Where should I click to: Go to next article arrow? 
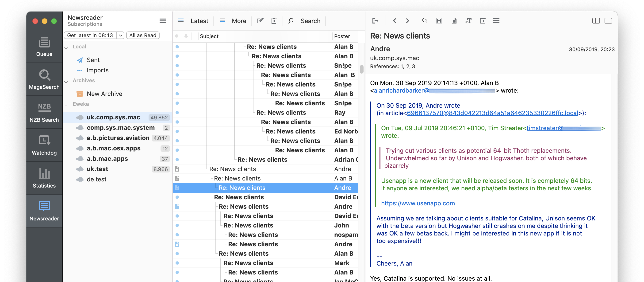(407, 21)
